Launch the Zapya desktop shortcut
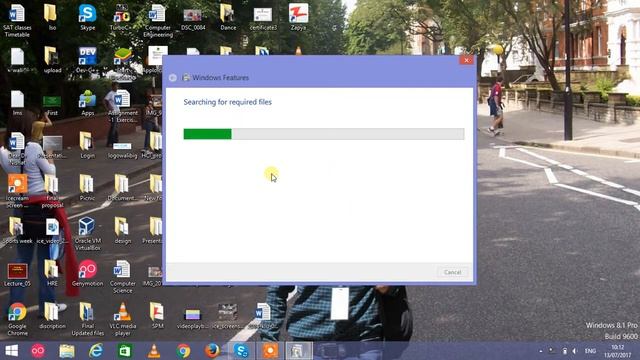This screenshot has height=360, width=640. [x=298, y=18]
